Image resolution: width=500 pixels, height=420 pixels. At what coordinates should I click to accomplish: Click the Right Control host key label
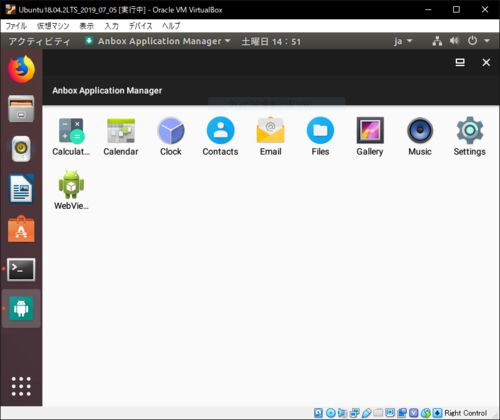click(x=466, y=413)
